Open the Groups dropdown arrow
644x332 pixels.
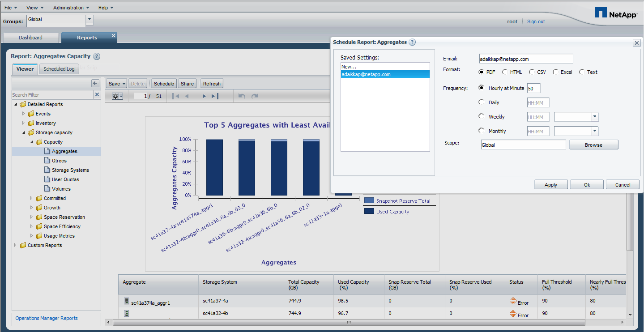click(90, 19)
